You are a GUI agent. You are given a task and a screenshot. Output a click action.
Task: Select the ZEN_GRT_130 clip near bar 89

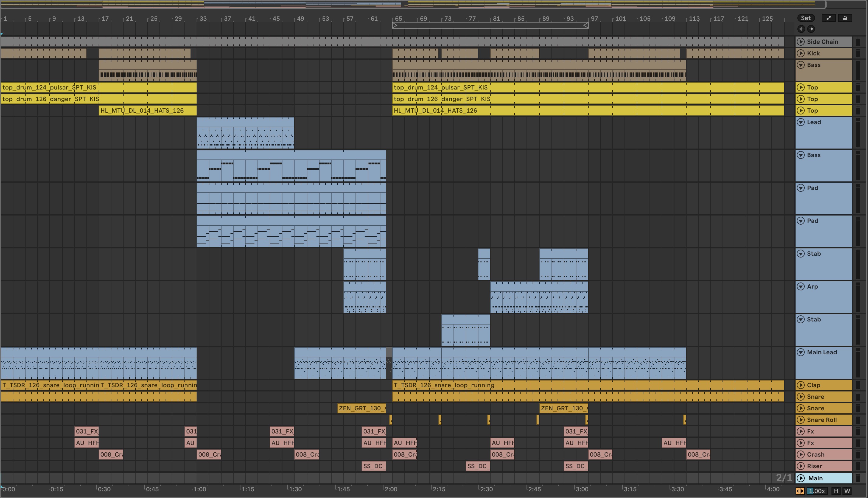coord(564,408)
